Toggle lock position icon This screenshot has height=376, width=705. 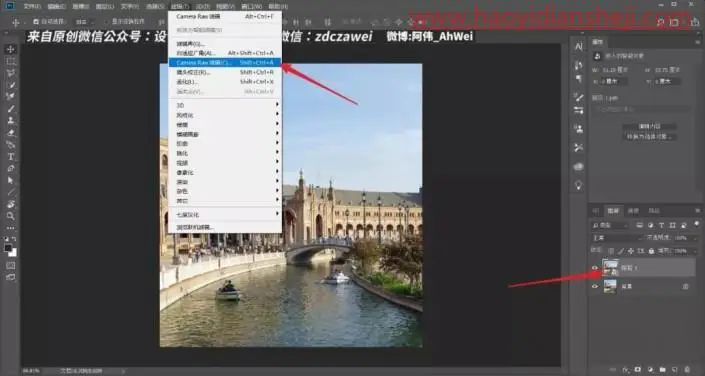coord(631,251)
